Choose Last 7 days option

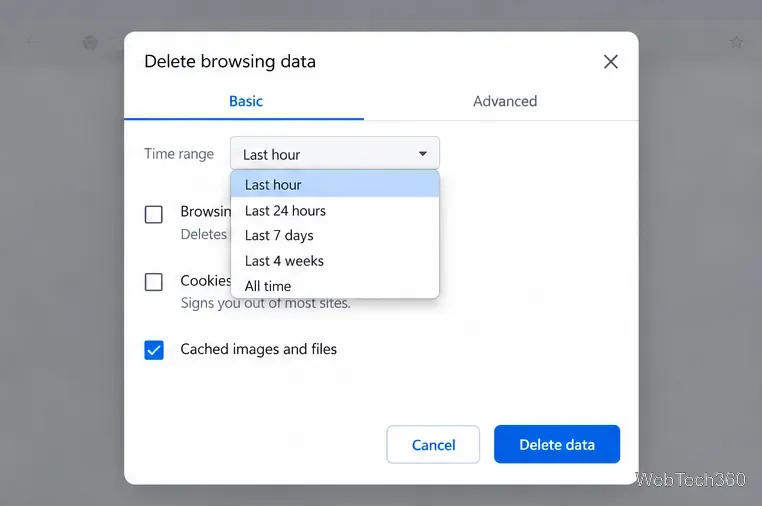point(335,235)
